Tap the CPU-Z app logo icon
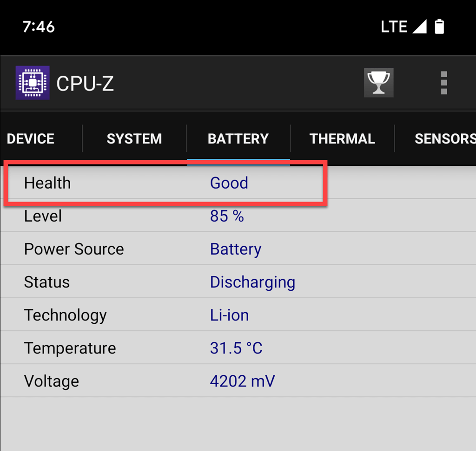This screenshot has width=476, height=451. point(33,83)
